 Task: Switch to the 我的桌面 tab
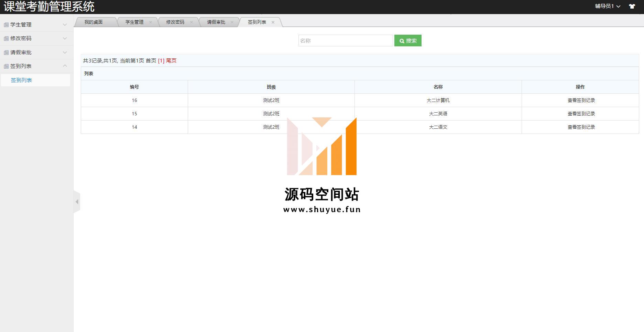(x=94, y=22)
